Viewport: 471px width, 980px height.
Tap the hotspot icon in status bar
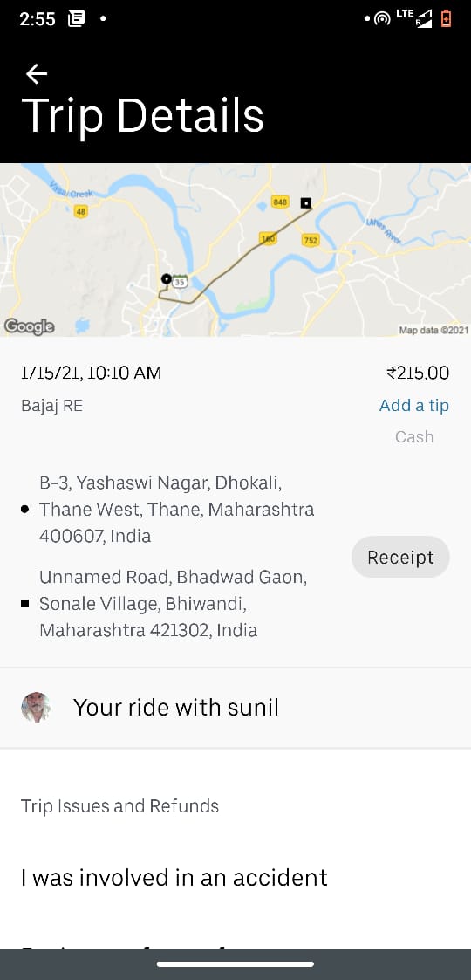click(x=382, y=18)
